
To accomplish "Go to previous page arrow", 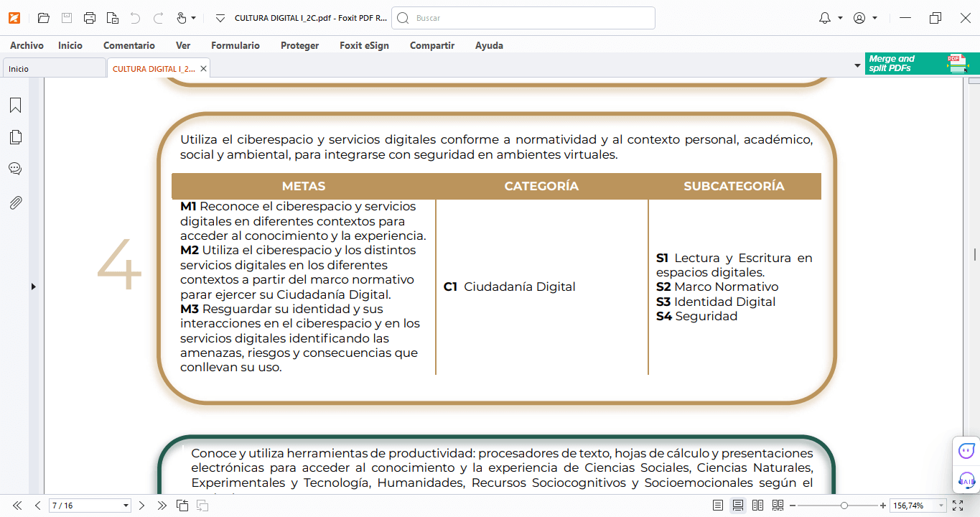I will click(x=37, y=506).
